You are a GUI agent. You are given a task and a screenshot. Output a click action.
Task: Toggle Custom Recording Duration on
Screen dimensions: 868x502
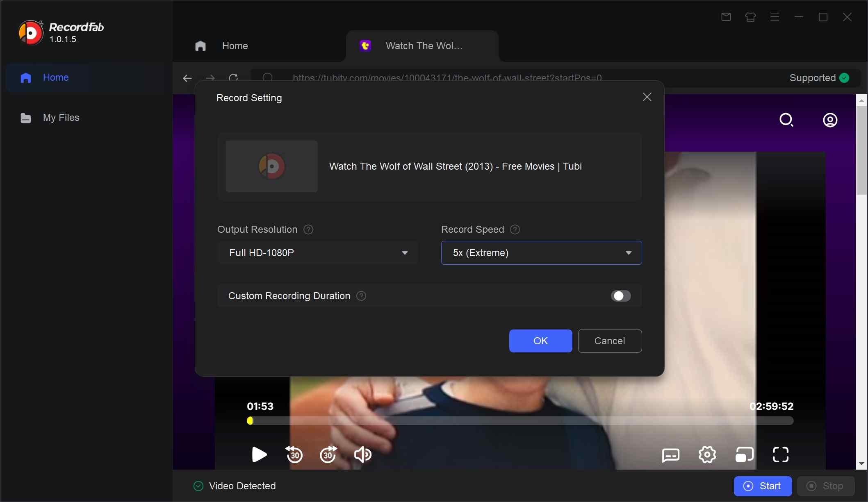620,296
